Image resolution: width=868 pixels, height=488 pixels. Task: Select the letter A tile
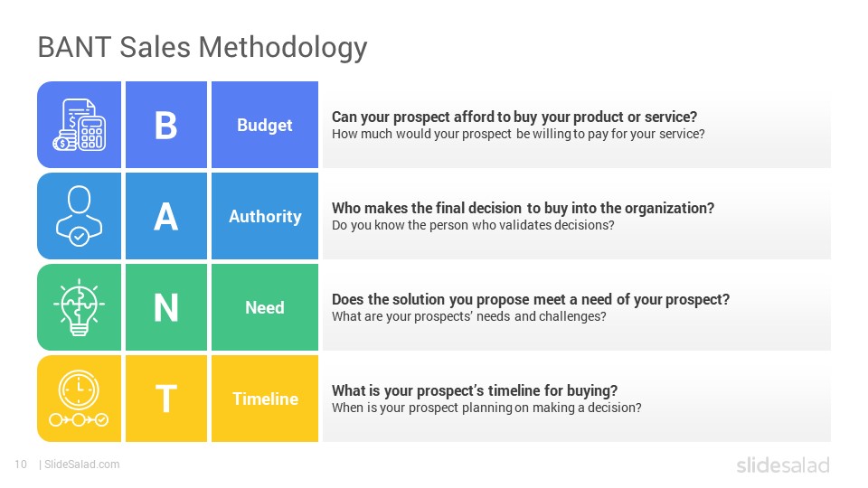(166, 216)
